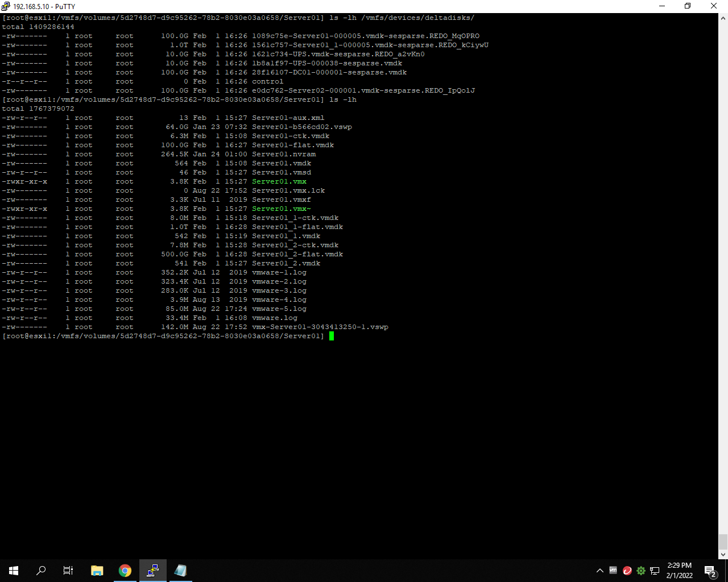This screenshot has height=582, width=728.
Task: Click vmx-Server01-3043413250-1.vswp filename
Action: (x=320, y=327)
